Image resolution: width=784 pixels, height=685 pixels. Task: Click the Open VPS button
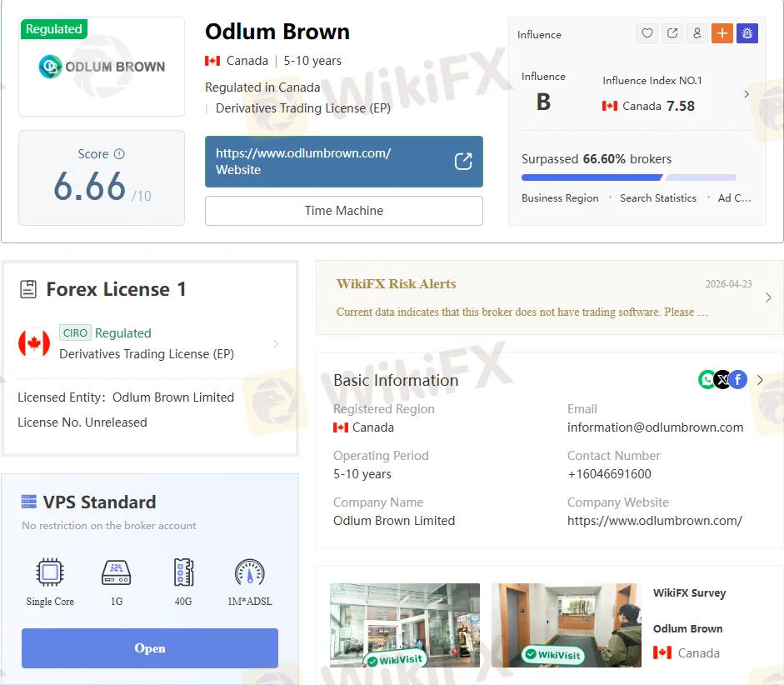pyautogui.click(x=149, y=648)
